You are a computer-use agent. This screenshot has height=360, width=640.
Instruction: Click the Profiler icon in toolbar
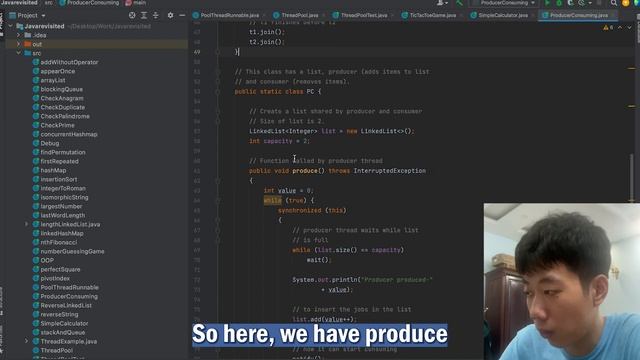click(x=582, y=3)
